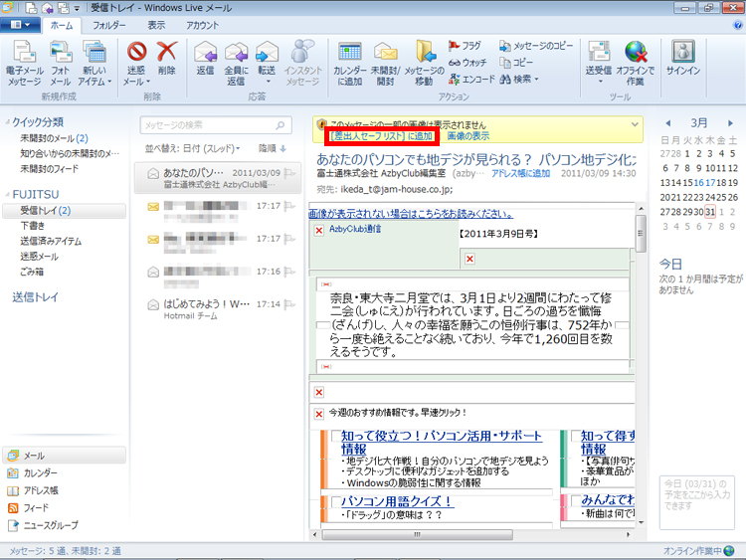Open the 新しいアイテム menu
Viewport: 746px width, 560px height.
point(94,63)
